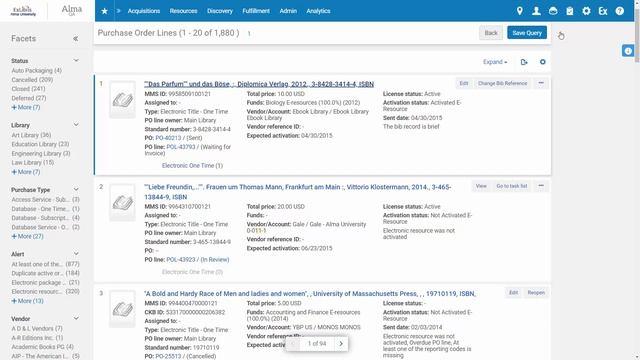This screenshot has width=640, height=360.
Task: Open more actions for Das Parfum row
Action: [x=541, y=83]
